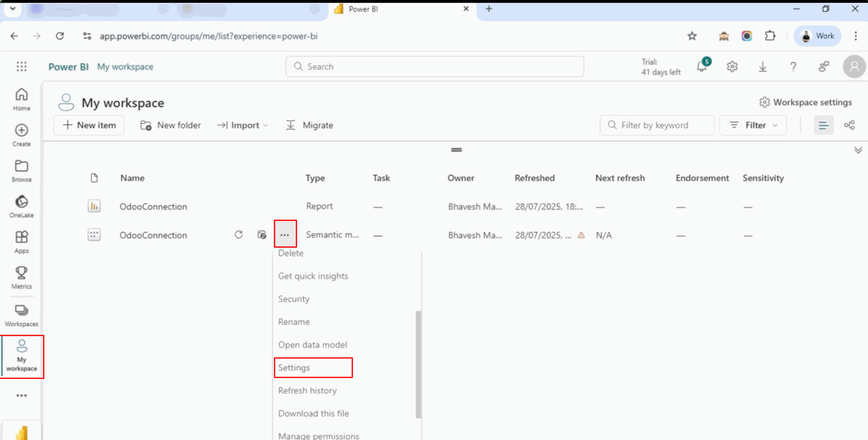The width and height of the screenshot is (868, 440).
Task: Click the Filter by keyword field
Action: 657,125
